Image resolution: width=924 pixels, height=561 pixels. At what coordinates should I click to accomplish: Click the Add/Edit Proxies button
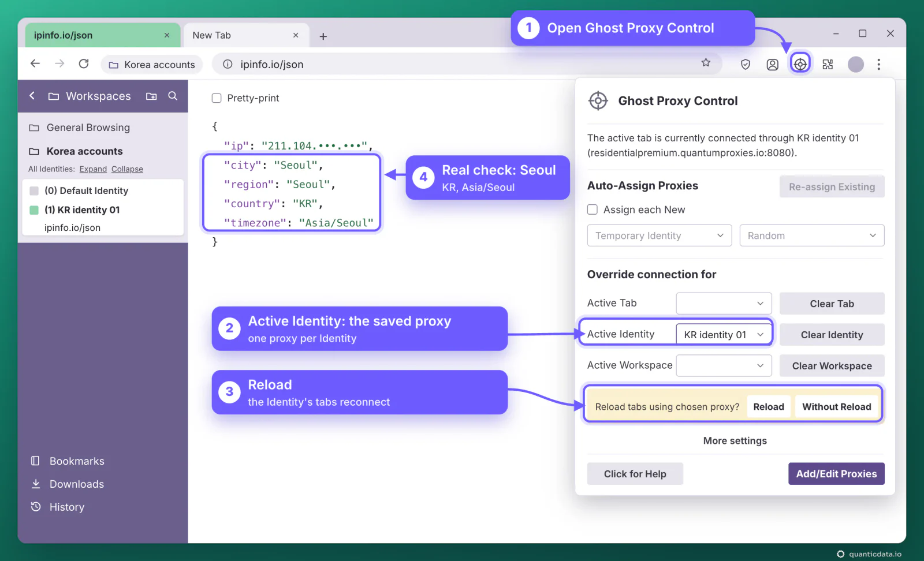tap(836, 474)
